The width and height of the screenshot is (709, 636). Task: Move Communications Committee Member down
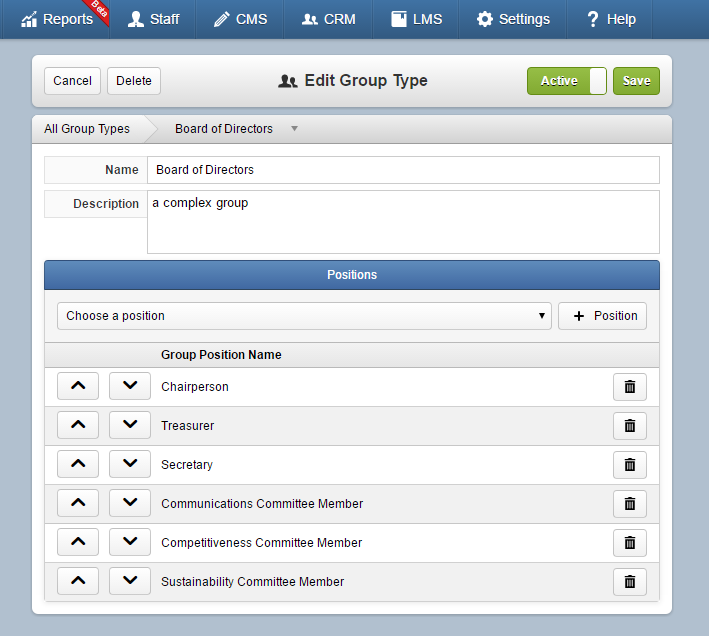130,503
